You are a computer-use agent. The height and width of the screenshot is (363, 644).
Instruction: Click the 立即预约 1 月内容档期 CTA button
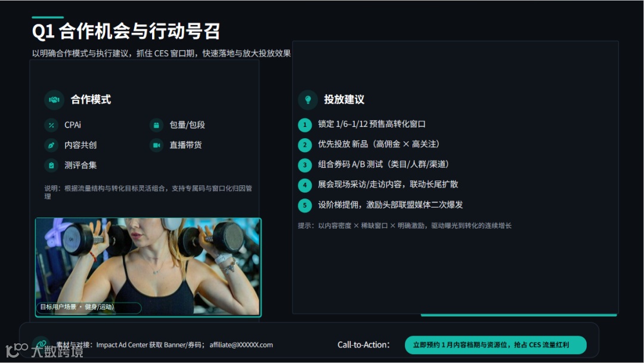[496, 345]
